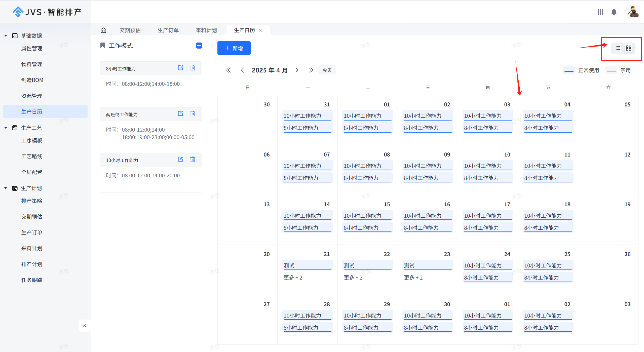
Task: Click the blue plus icon beside 工作模式
Action: pyautogui.click(x=199, y=46)
